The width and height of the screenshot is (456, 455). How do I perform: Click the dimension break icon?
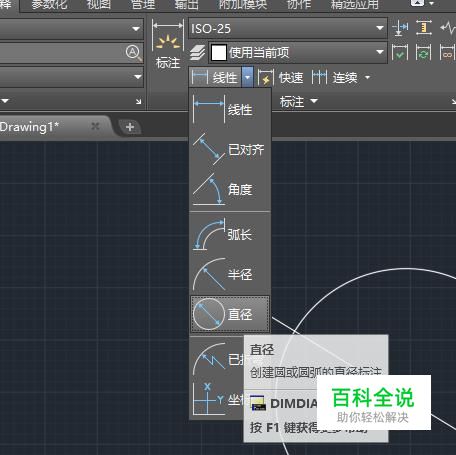click(400, 28)
